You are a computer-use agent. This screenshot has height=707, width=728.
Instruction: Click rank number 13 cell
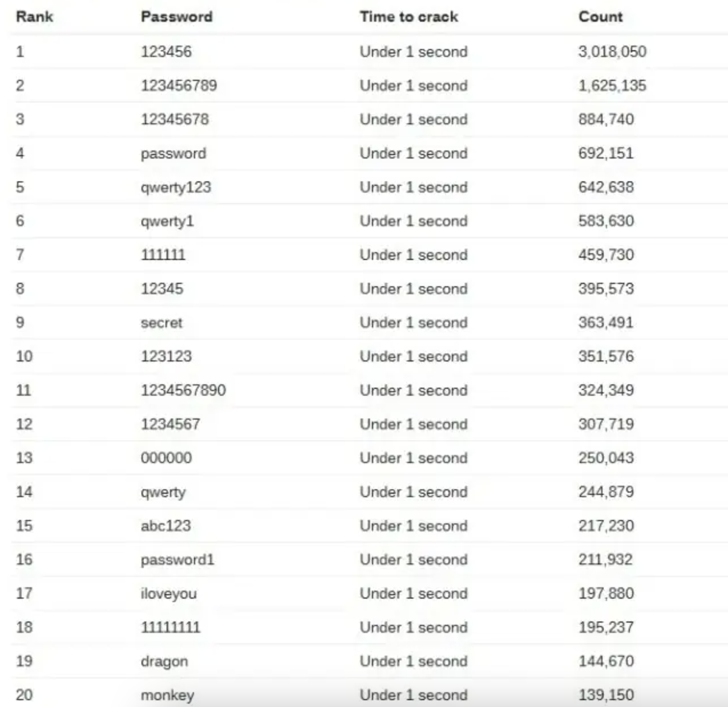tap(24, 458)
